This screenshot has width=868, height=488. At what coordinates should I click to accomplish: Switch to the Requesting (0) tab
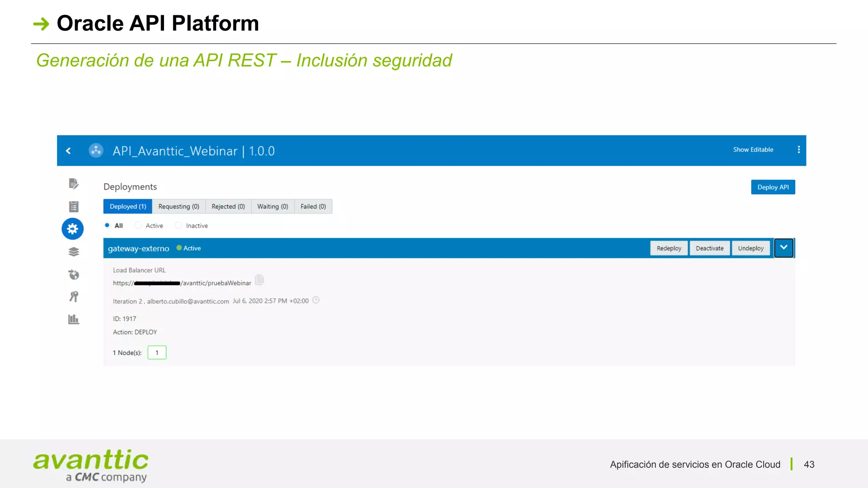tap(179, 206)
